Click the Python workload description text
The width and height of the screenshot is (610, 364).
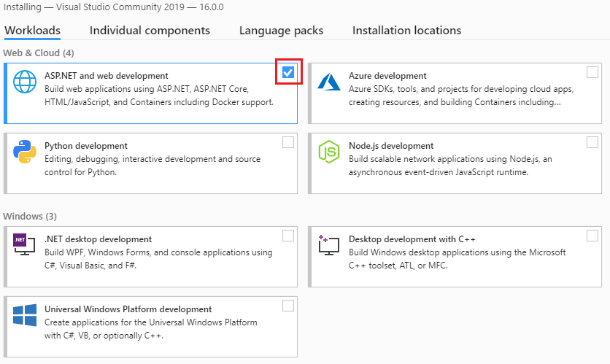152,166
